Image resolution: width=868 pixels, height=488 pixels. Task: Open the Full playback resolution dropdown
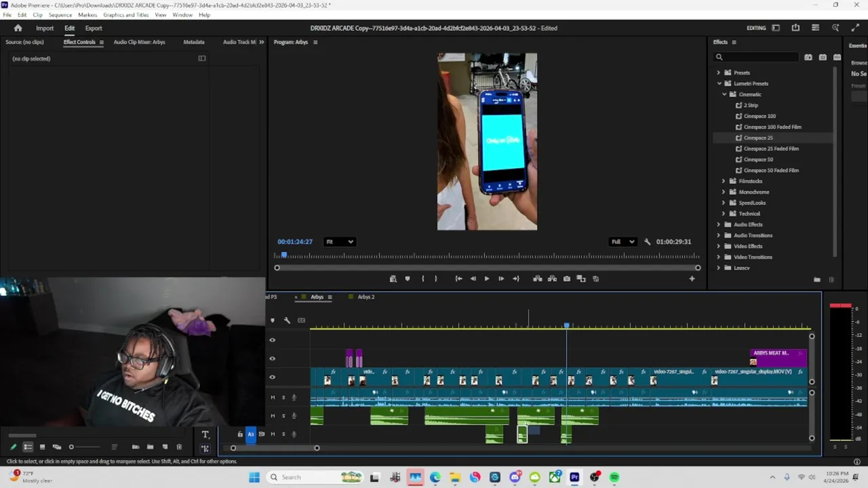pos(623,242)
